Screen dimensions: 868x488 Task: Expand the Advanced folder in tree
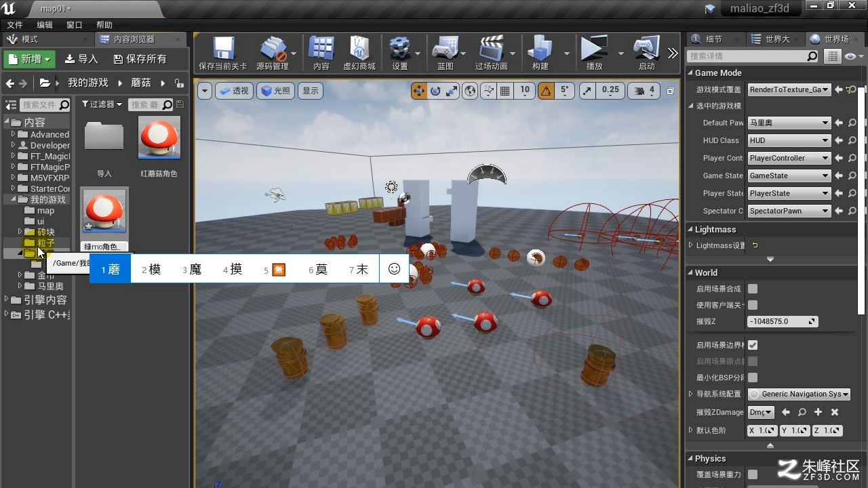(13, 134)
